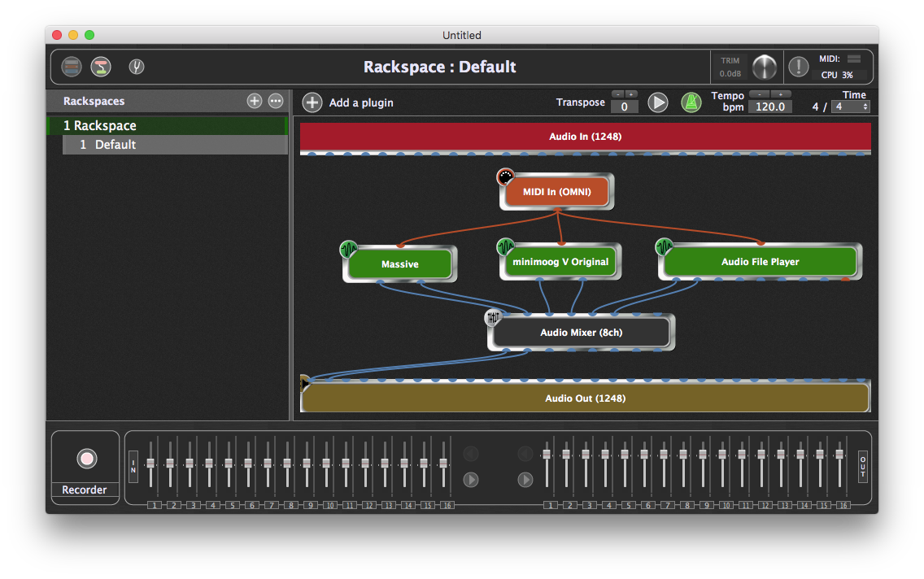Screen dimensions: 924x579
Task: Decrease transpose with minus stepper
Action: (x=617, y=94)
